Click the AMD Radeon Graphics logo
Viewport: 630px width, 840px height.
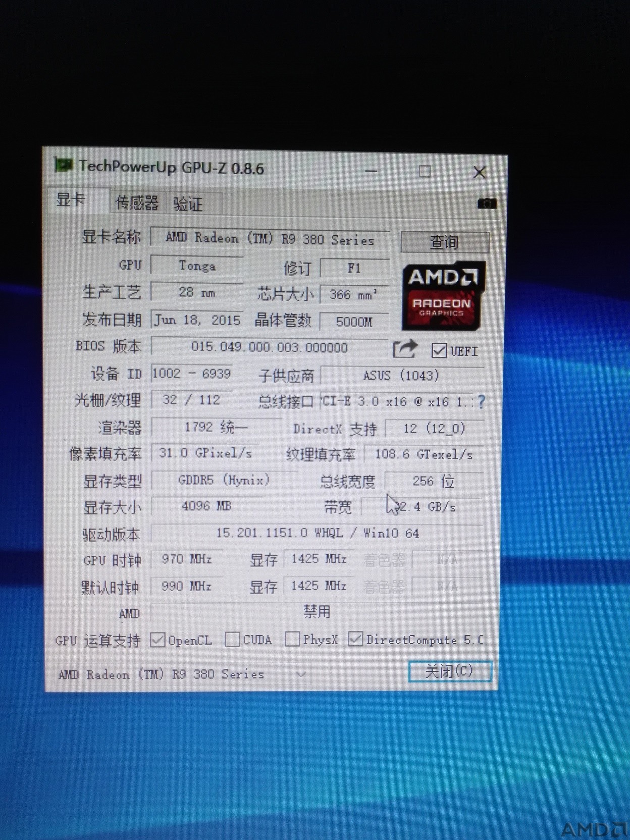443,295
